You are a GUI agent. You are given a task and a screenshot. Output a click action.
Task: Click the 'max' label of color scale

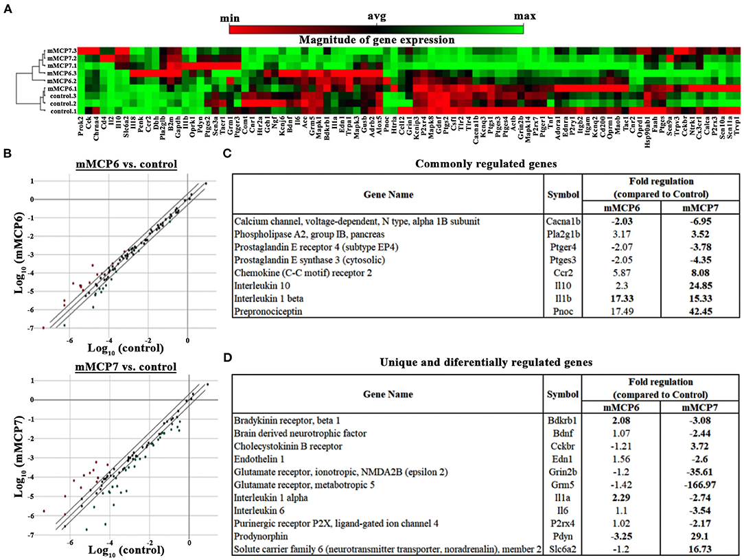(x=525, y=16)
